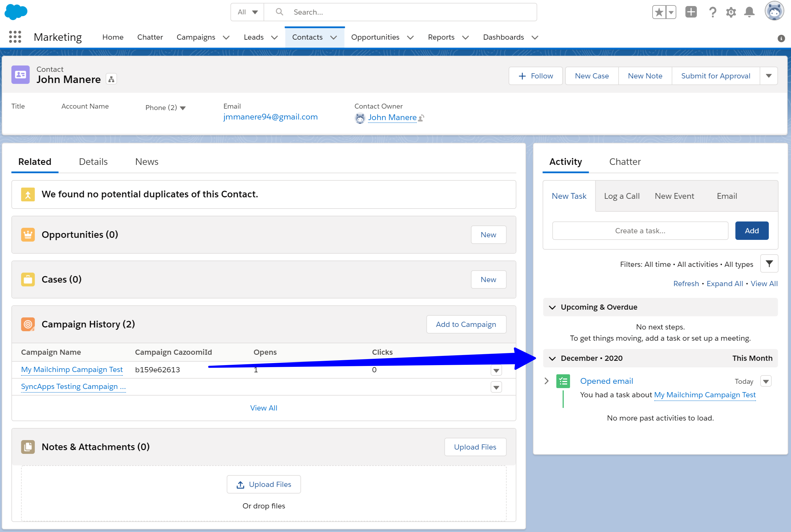Screen dimensions: 791x532
Task: Click the duplicates merge icon
Action: click(x=28, y=194)
